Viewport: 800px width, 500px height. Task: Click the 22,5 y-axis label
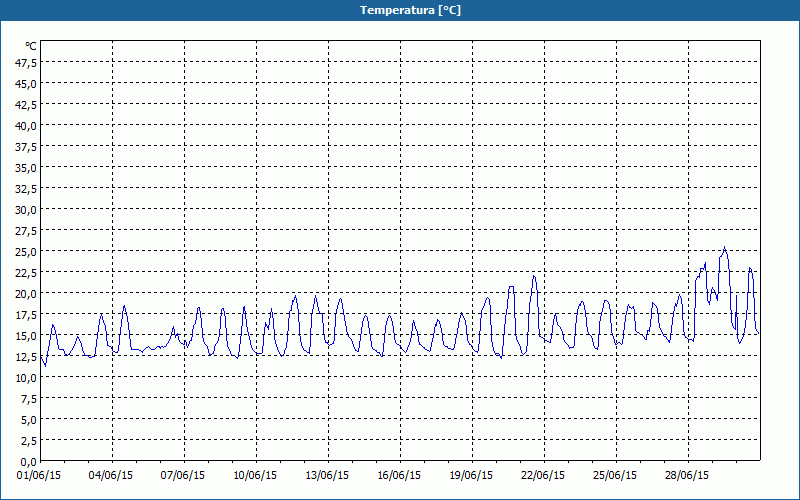26,273
